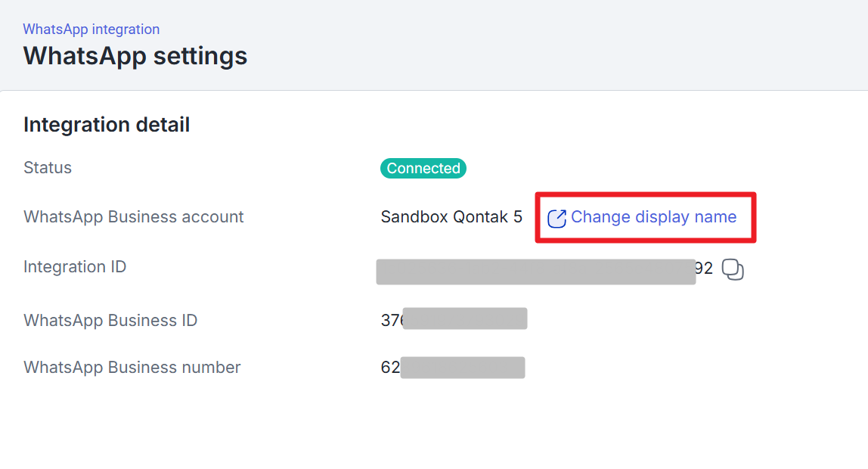
Task: Click the Business number value starting with 62
Action: point(390,368)
